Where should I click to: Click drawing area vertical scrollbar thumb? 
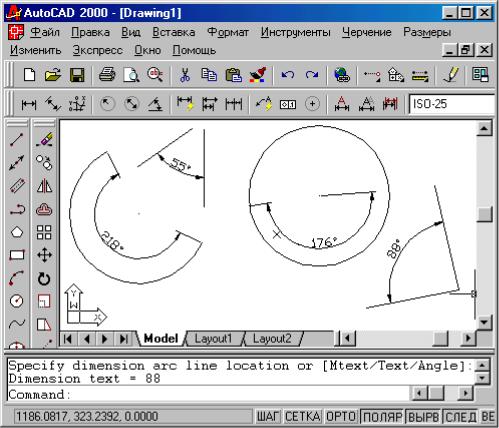click(485, 214)
